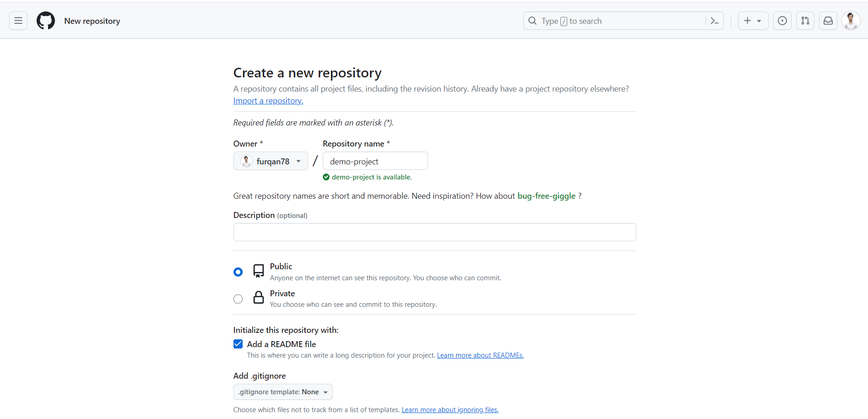Open the create new plus menu
This screenshot has width=868, height=419.
point(753,21)
